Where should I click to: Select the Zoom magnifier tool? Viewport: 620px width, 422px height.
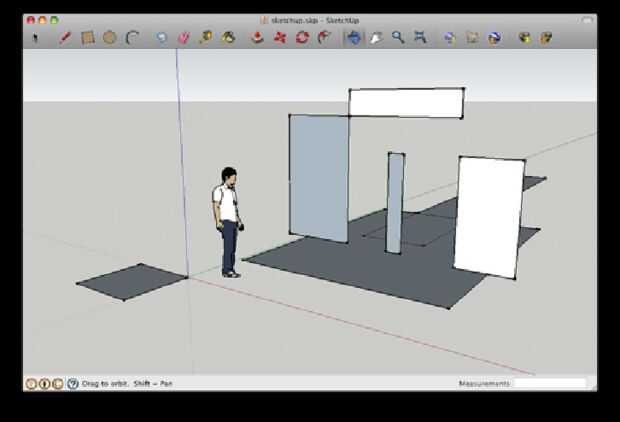click(398, 38)
